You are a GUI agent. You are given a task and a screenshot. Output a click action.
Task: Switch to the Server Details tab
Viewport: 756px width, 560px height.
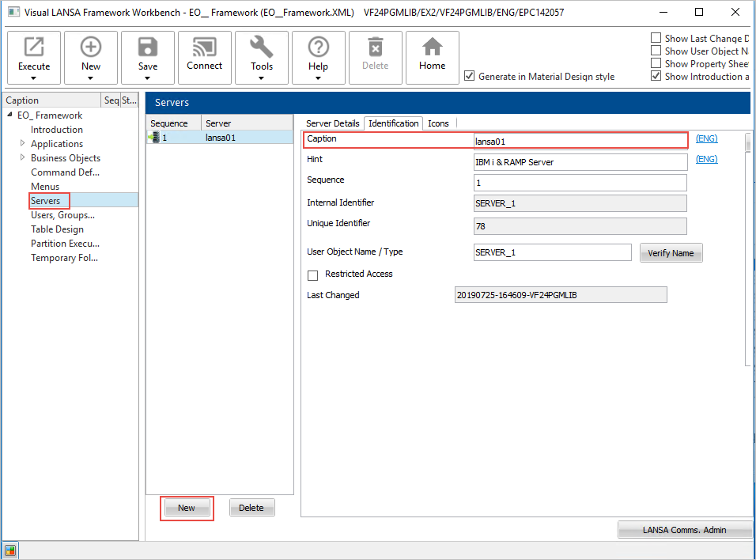pyautogui.click(x=332, y=123)
